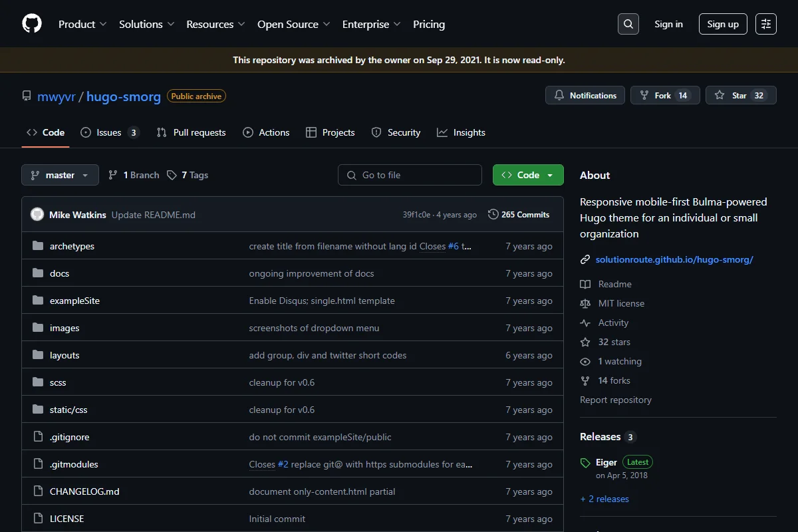Click the 7 Tags tag icon
The width and height of the screenshot is (798, 532).
[172, 175]
